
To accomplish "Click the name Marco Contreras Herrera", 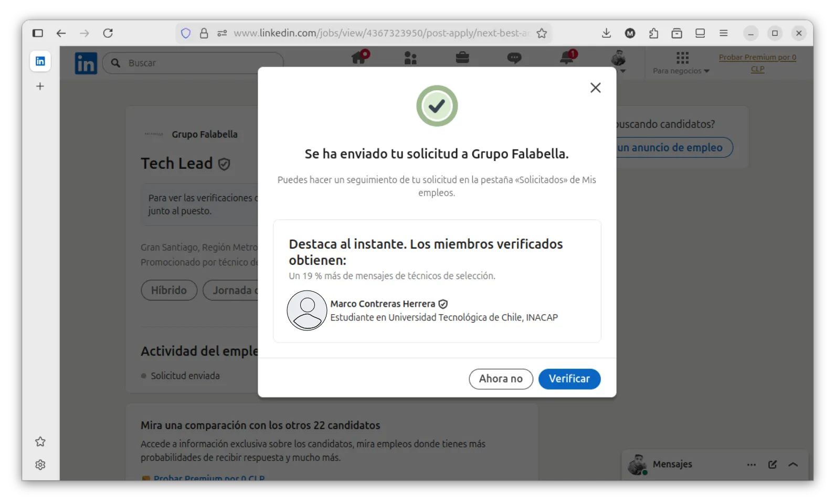I will click(x=383, y=304).
